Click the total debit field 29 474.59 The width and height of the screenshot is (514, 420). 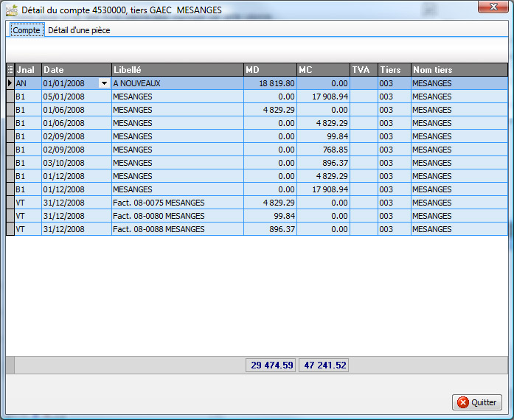[271, 365]
